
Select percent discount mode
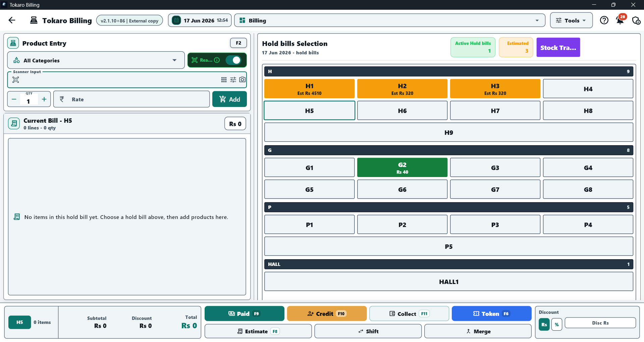(557, 325)
